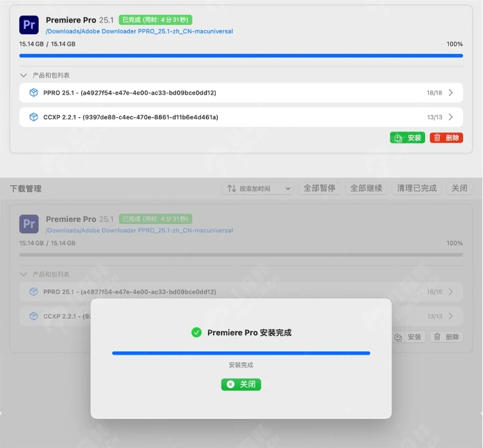
Task: Click the red Delete button in top card
Action: point(446,138)
